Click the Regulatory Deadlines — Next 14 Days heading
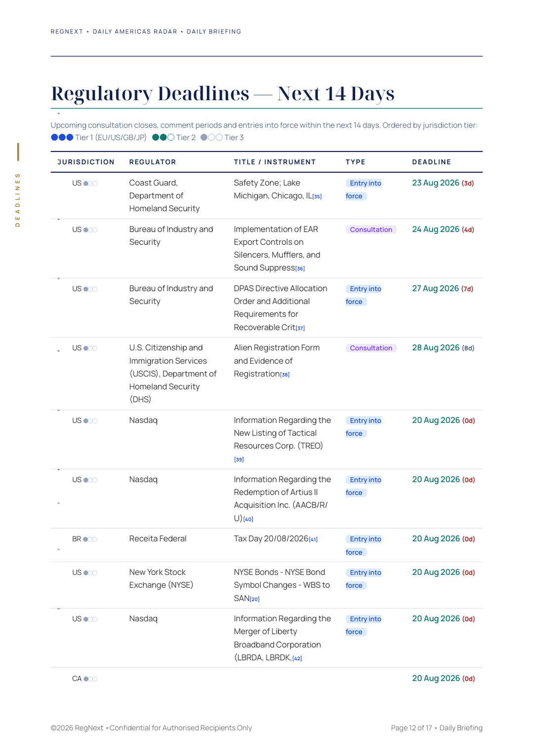Viewport: 534px width, 756px height. [x=223, y=94]
